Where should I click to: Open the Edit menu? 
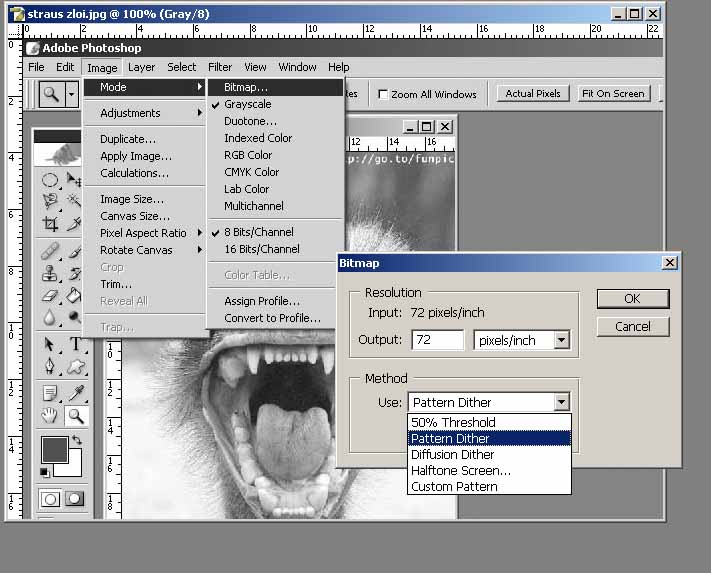pos(65,67)
